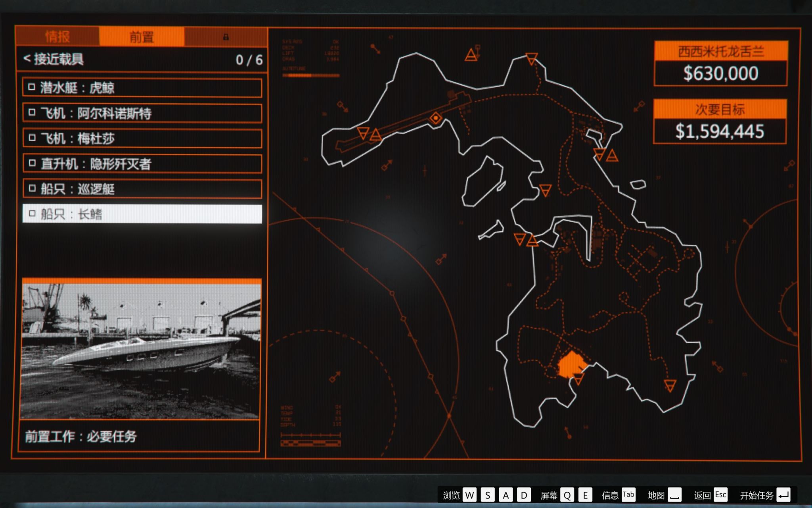Click the S browse key hint
Image resolution: width=812 pixels, height=508 pixels.
[488, 495]
